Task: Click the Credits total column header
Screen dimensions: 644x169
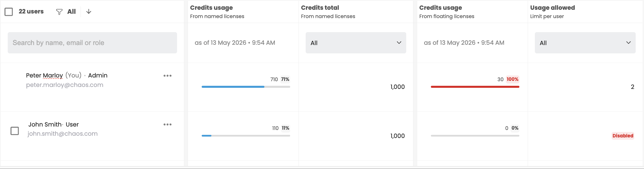Action: (x=328, y=12)
